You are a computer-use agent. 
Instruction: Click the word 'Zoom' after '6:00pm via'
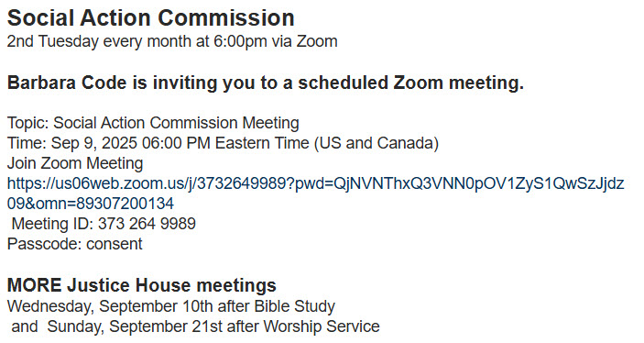[317, 41]
